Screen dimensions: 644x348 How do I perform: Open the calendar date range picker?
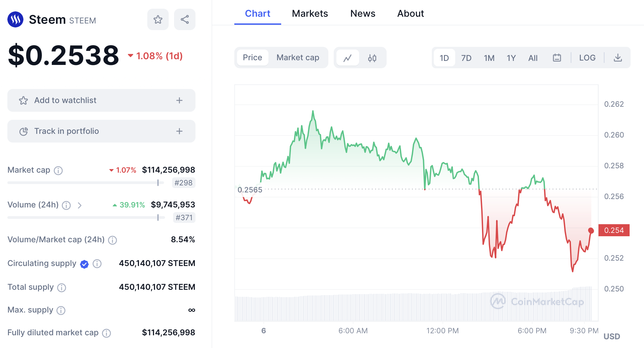tap(557, 58)
